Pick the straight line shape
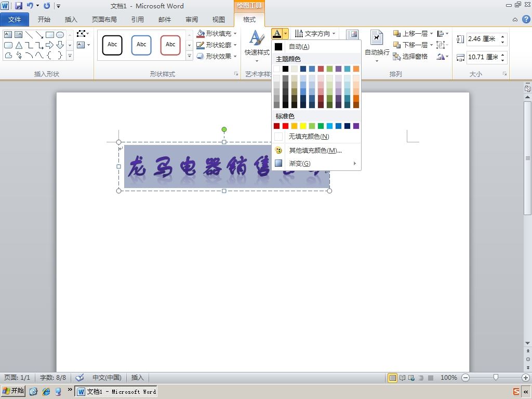 point(29,35)
